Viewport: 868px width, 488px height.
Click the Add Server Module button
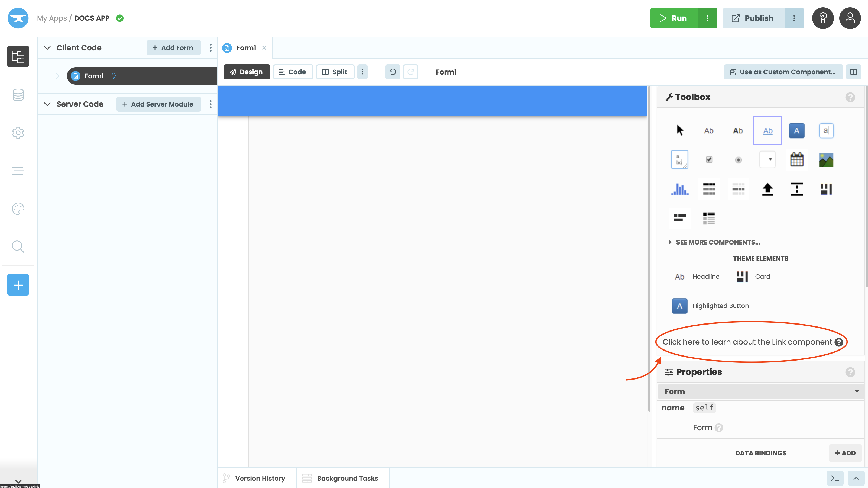pyautogui.click(x=158, y=104)
